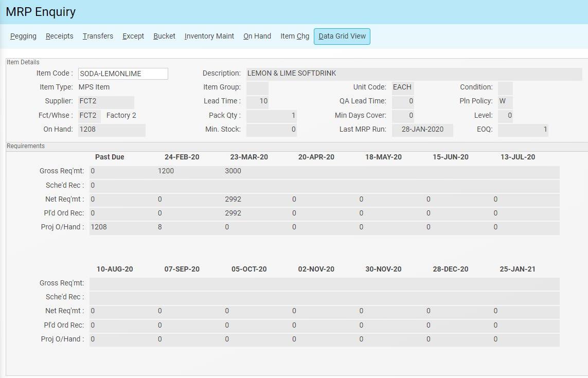The height and width of the screenshot is (378, 588).
Task: Click the QA Lead Time field
Action: pos(403,102)
